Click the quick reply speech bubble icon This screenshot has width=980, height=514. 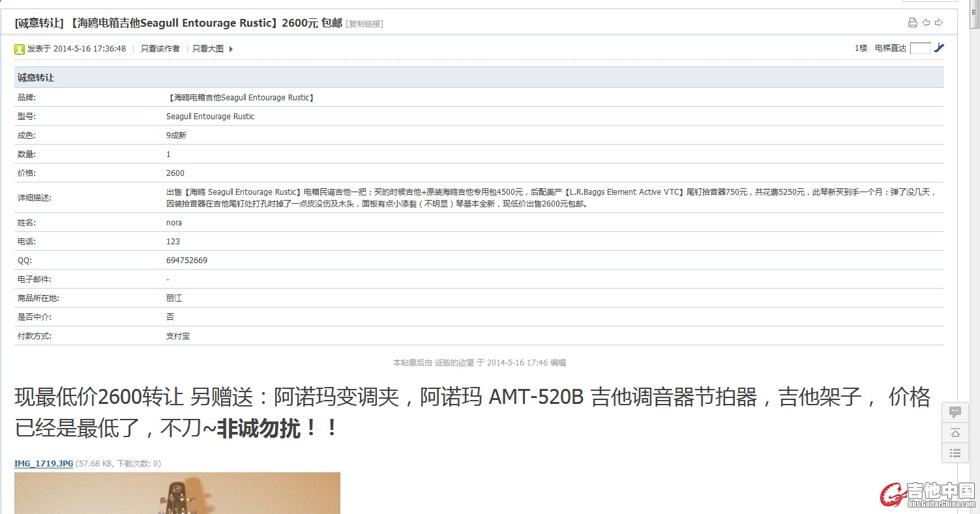(x=955, y=412)
